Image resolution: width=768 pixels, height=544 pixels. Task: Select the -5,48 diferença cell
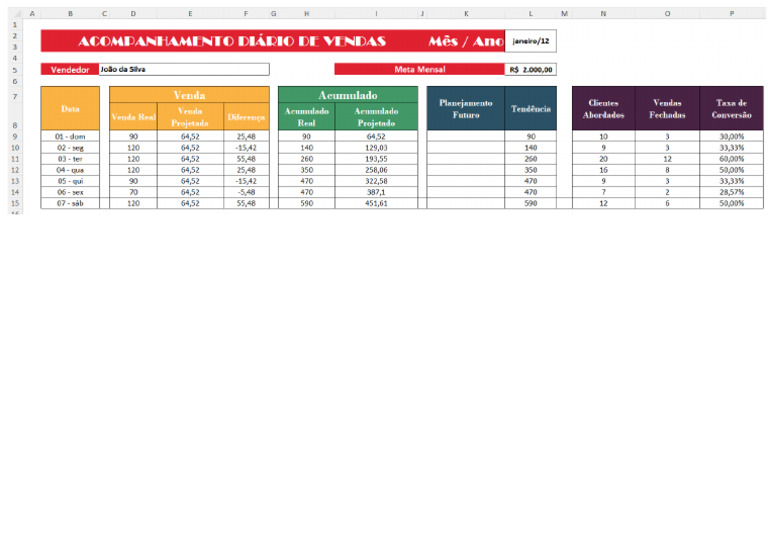pos(246,192)
